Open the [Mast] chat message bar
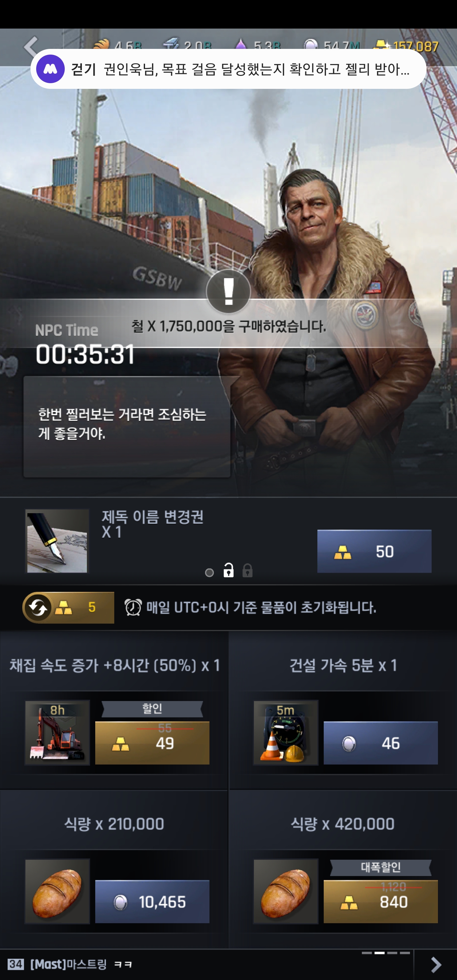The height and width of the screenshot is (980, 457). (x=205, y=964)
